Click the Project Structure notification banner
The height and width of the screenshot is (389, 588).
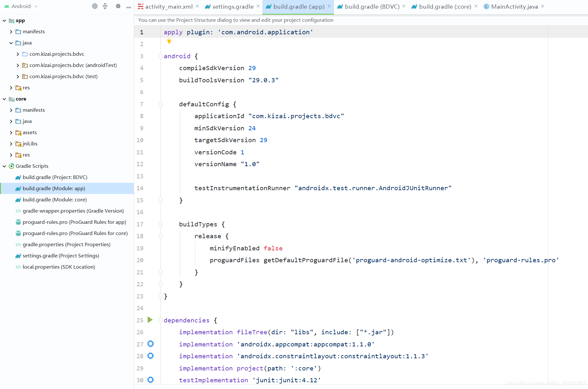point(361,20)
